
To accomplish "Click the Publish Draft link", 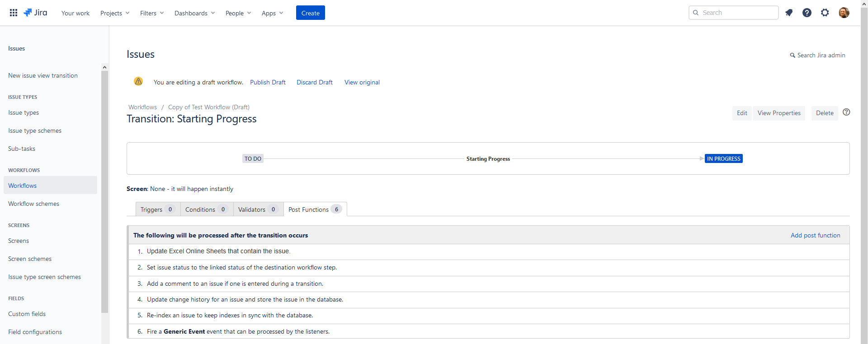I will coord(268,82).
